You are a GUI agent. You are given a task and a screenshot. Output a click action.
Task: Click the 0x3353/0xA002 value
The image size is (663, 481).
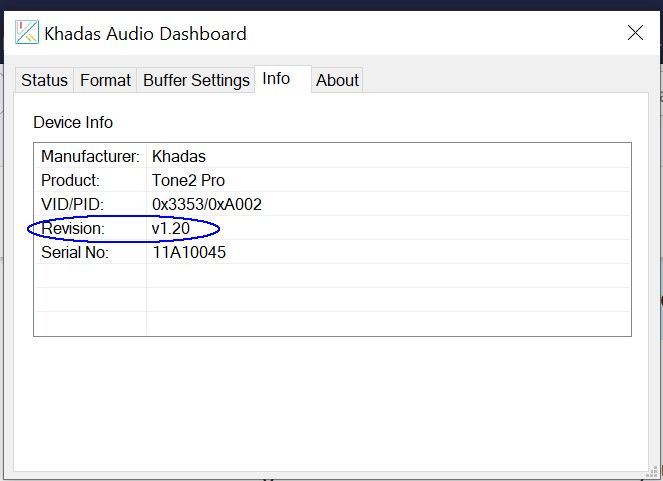[207, 205]
